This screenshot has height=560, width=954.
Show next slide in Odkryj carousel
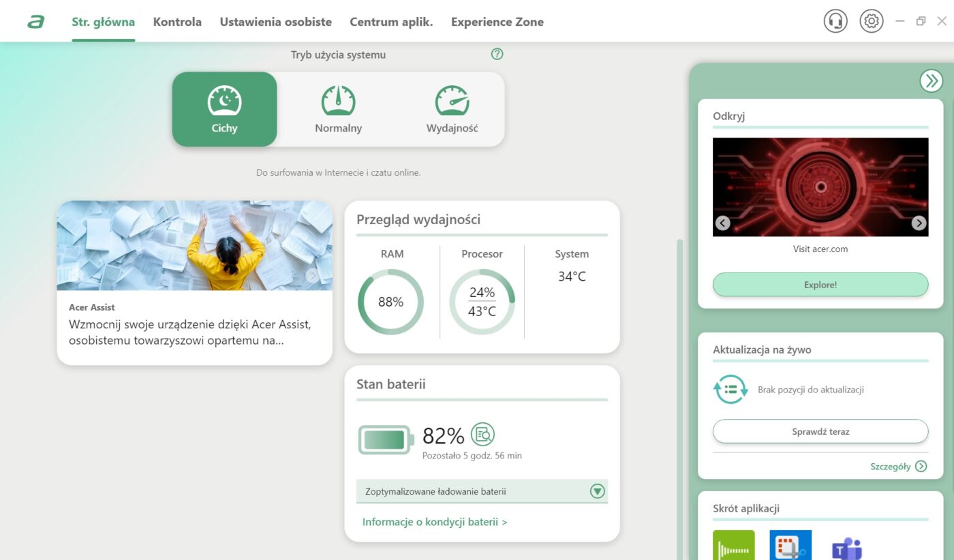click(919, 223)
